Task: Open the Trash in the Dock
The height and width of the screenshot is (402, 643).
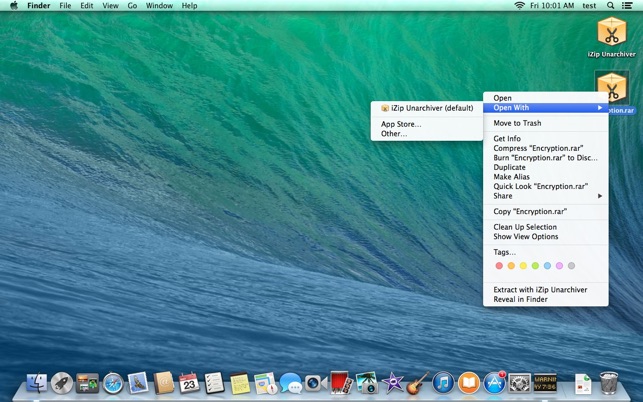Action: 609,382
